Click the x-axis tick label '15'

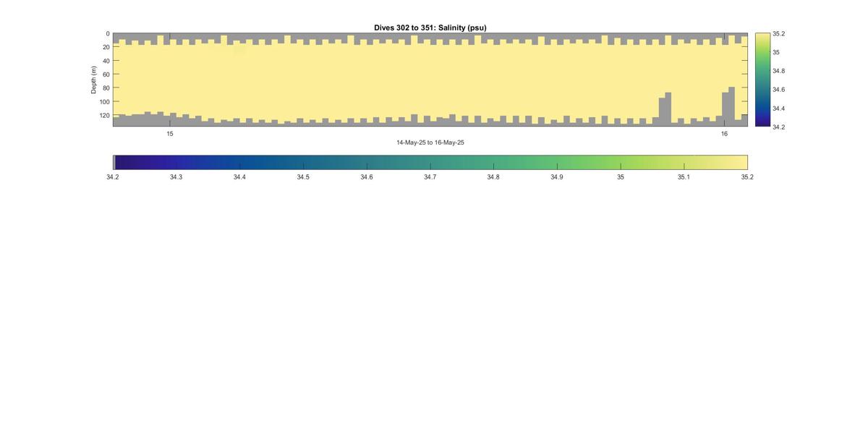tap(170, 134)
